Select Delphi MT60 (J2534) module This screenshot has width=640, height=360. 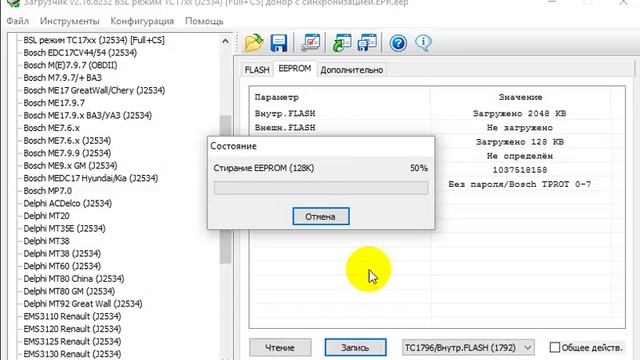click(x=62, y=266)
